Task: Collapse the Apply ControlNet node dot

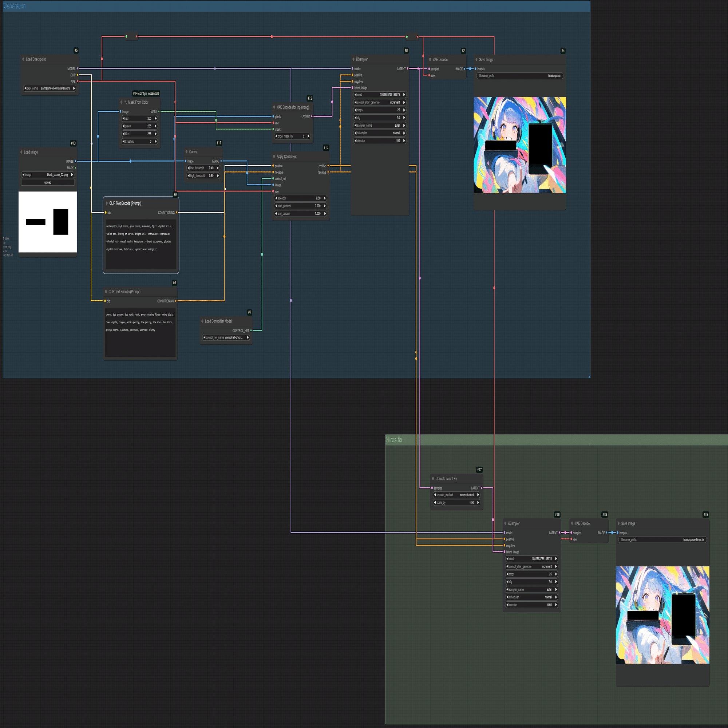Action: (274, 157)
